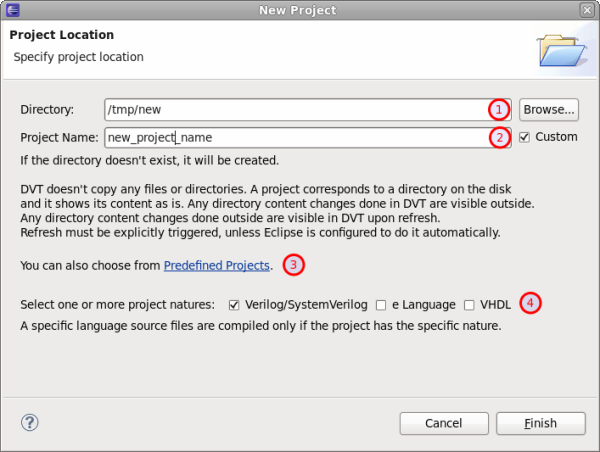Close the New Project dialog
Screen dimensions: 600x452
click(x=586, y=10)
